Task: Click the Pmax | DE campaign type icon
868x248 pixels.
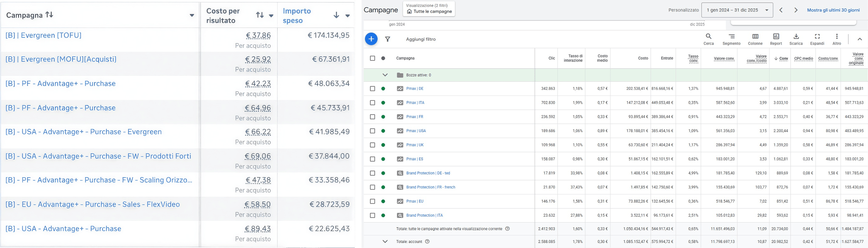Action: click(400, 88)
